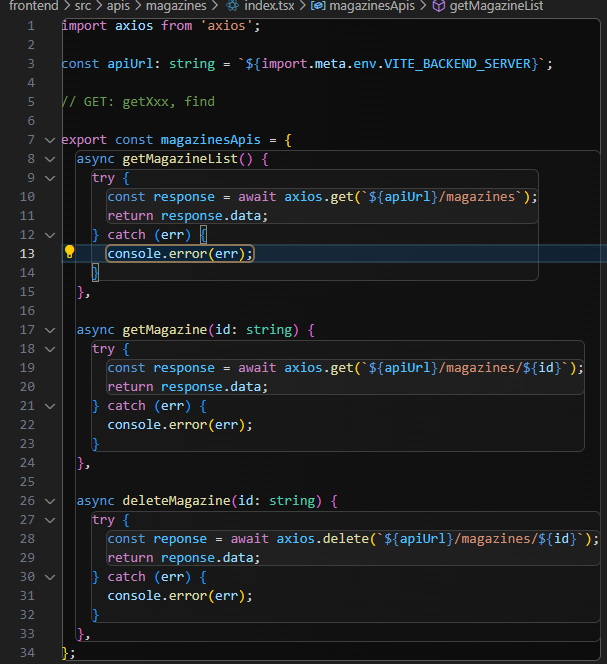Click the closing brace on line 14
The height and width of the screenshot is (664, 607).
(95, 273)
